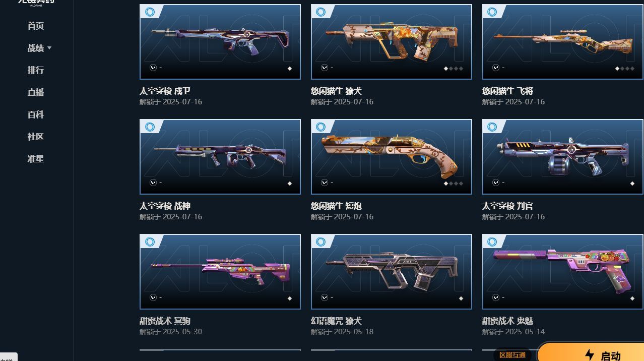Image resolution: width=644 pixels, height=361 pixels.
Task: Click the VP coin icon on 太空穿梭 战神 card
Action: pos(153,183)
